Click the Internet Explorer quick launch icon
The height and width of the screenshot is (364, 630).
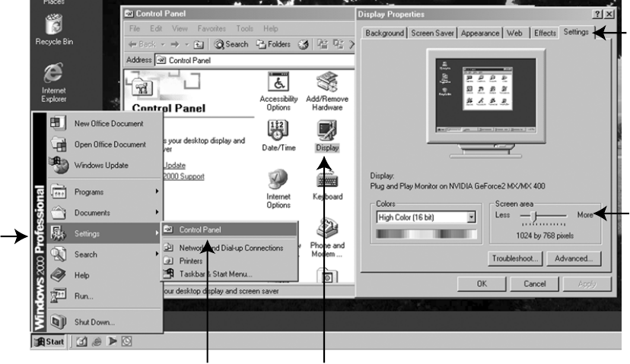97,341
